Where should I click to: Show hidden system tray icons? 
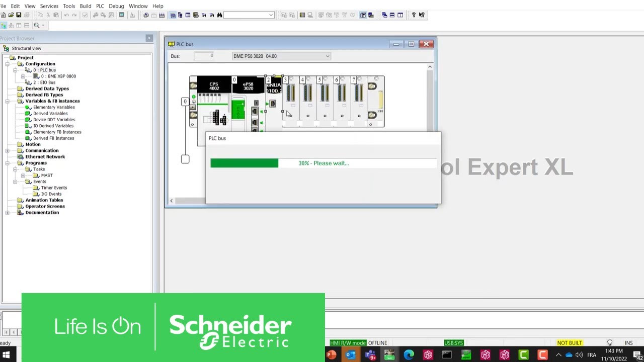tap(558, 355)
